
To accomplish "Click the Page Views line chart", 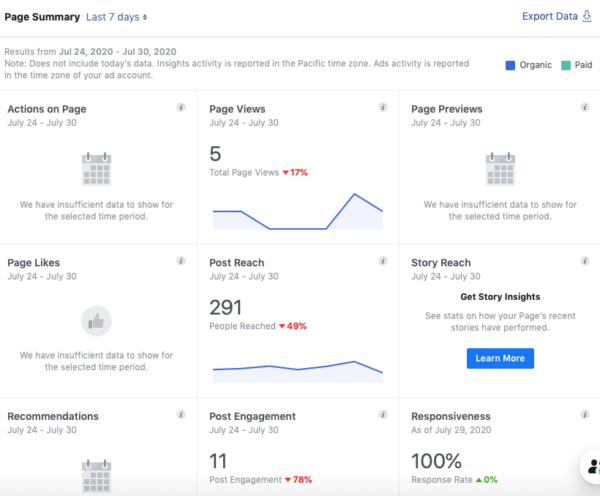I will (297, 211).
